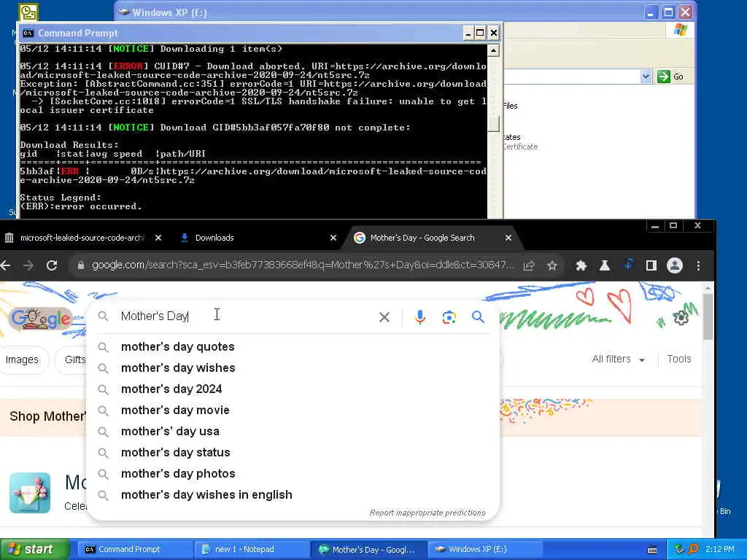Click the Chrome address bar URL

point(303,265)
